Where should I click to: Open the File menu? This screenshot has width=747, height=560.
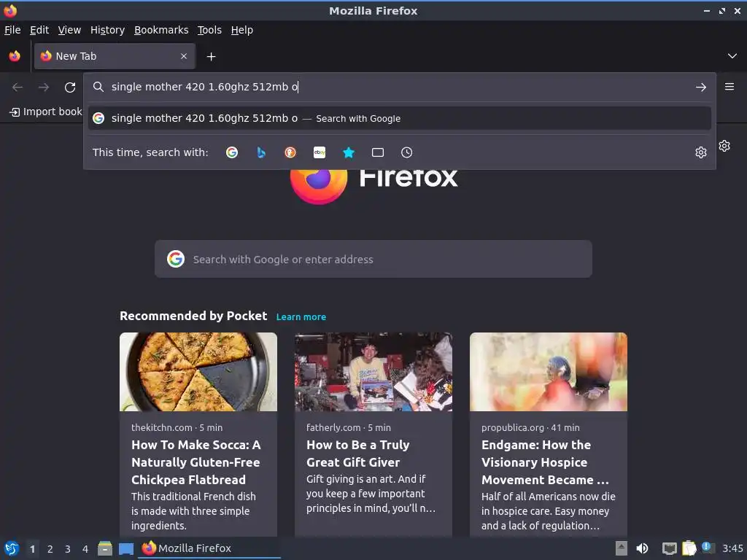pyautogui.click(x=12, y=30)
